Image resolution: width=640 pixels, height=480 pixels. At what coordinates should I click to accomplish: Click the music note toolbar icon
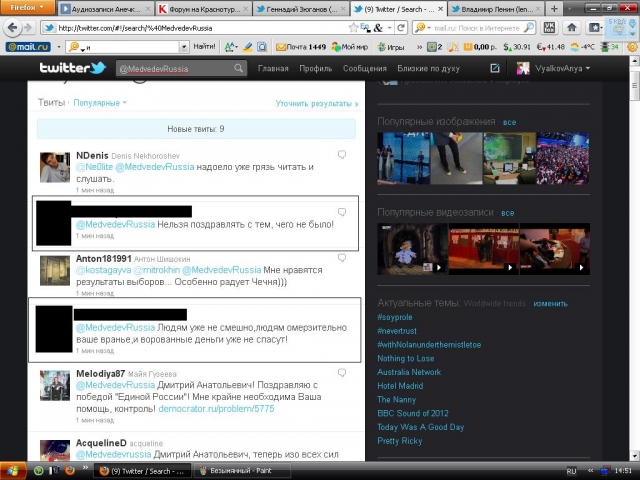point(453,47)
